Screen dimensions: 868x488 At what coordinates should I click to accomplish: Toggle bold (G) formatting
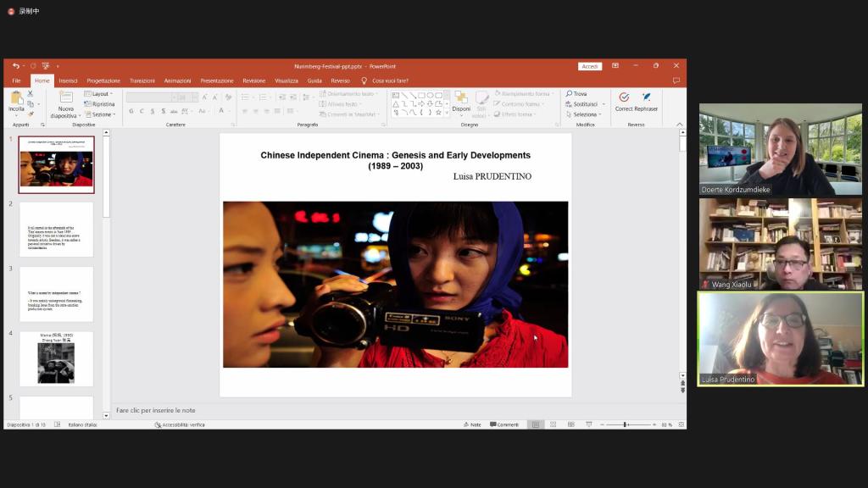[131, 111]
